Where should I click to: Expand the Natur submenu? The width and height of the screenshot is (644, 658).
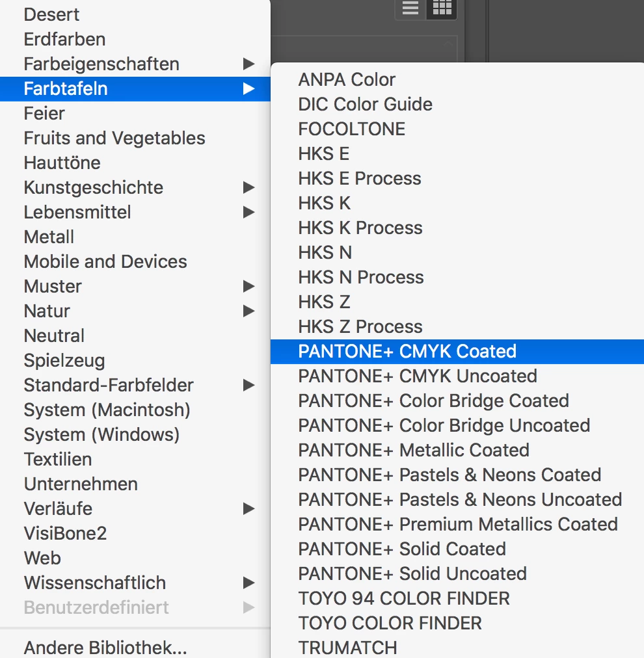135,311
